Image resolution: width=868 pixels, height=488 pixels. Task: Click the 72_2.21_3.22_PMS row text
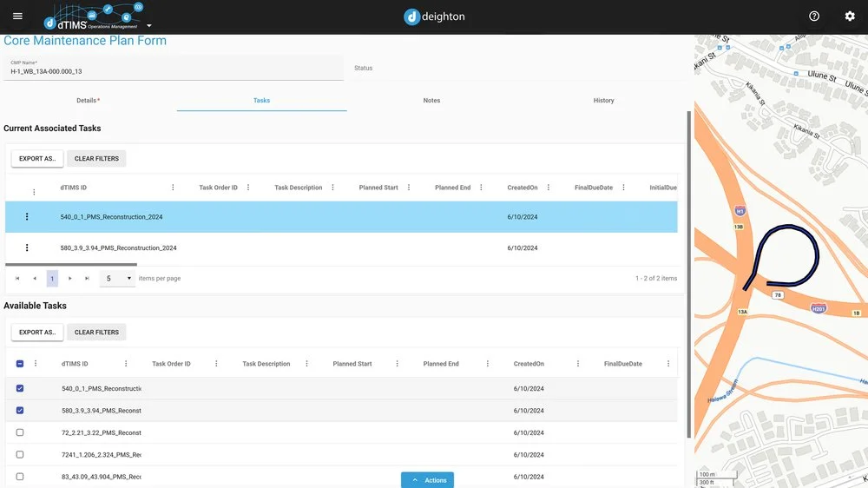click(x=102, y=432)
